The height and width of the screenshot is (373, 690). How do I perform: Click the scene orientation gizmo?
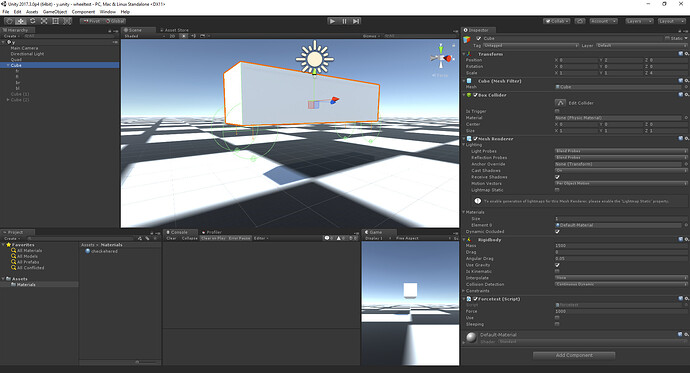(x=441, y=58)
